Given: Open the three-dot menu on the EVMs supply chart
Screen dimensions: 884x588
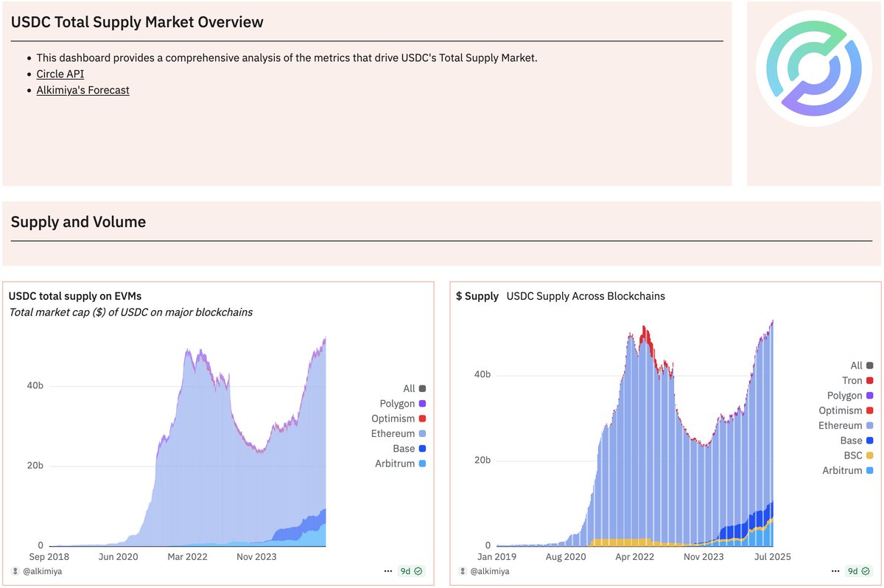Looking at the screenshot, I should pyautogui.click(x=388, y=571).
